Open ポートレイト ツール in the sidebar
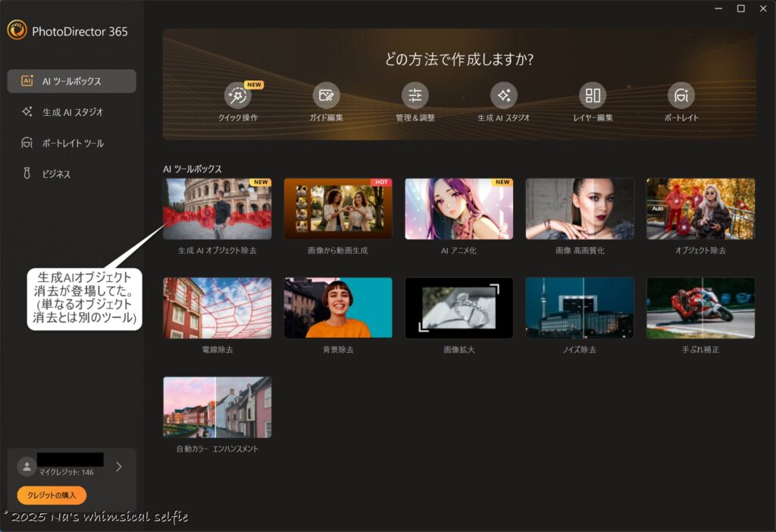The width and height of the screenshot is (776, 532). 72,143
